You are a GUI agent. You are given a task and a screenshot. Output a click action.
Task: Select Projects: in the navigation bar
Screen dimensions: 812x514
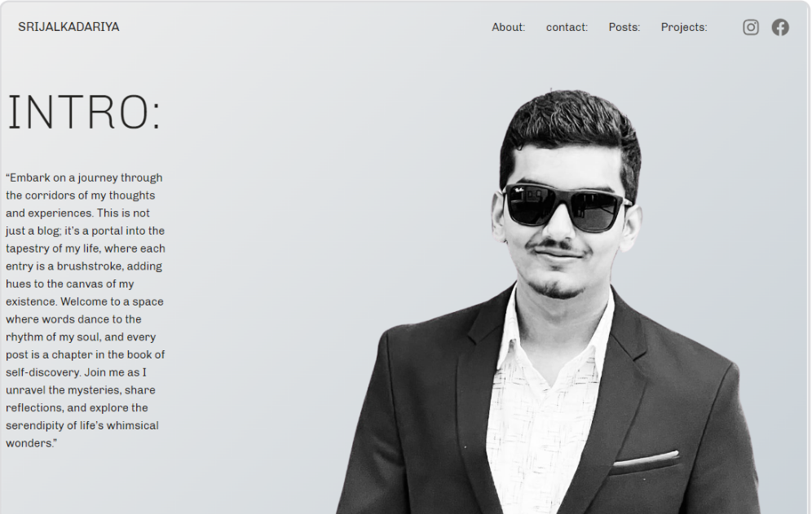[683, 28]
